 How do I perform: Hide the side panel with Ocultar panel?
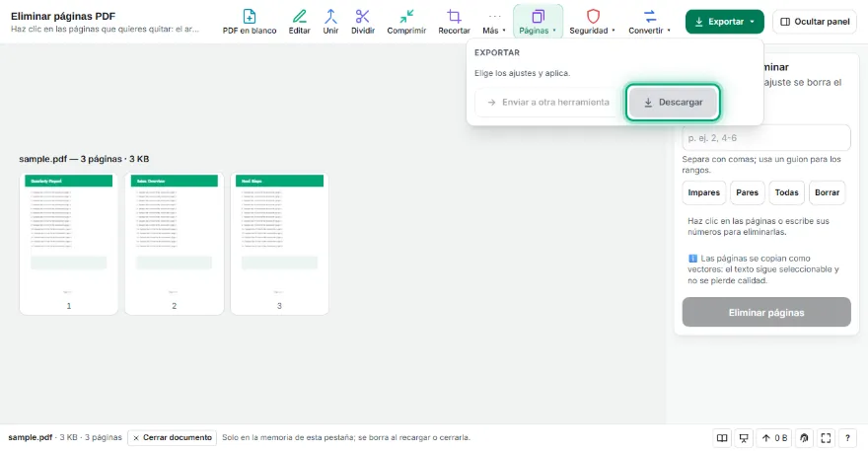click(x=815, y=22)
